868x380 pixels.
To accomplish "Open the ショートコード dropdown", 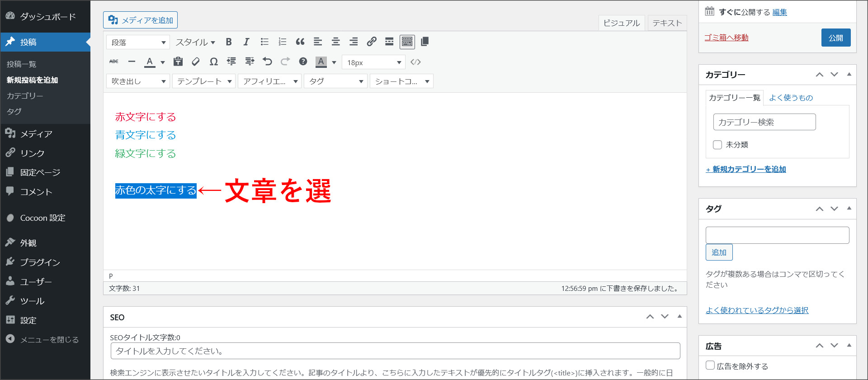I will pos(401,81).
